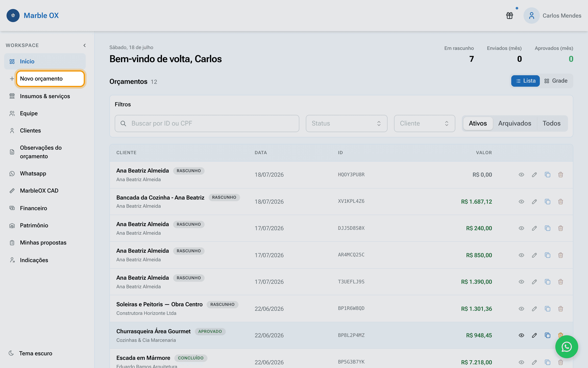Edit budget BP1R6W8QD

tap(534, 309)
